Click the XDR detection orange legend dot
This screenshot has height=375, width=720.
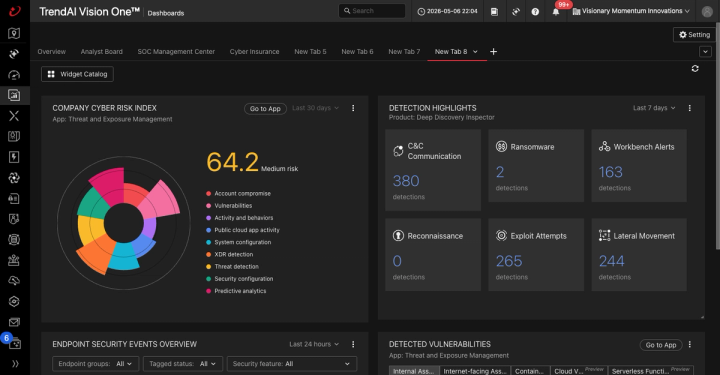pos(208,254)
